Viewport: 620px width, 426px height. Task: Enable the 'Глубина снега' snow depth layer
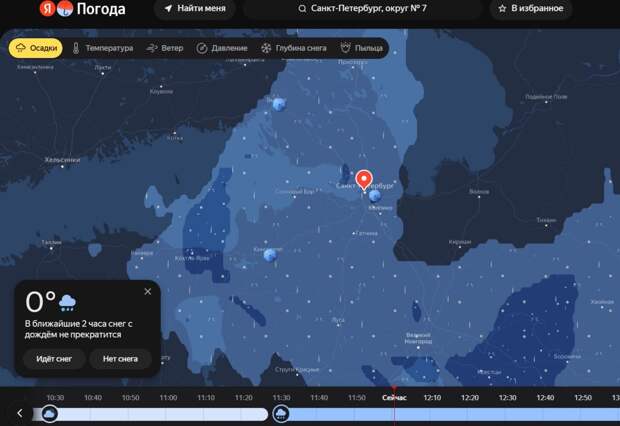(x=294, y=48)
